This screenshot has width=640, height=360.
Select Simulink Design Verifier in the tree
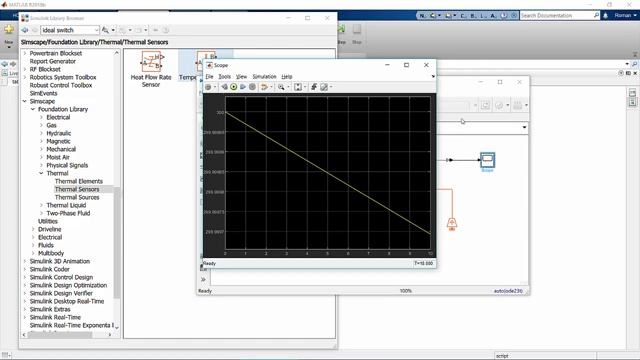(x=61, y=293)
